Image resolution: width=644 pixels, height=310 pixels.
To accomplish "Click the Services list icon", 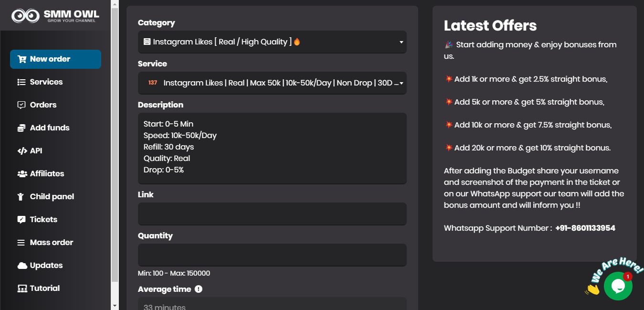I will click(x=21, y=82).
